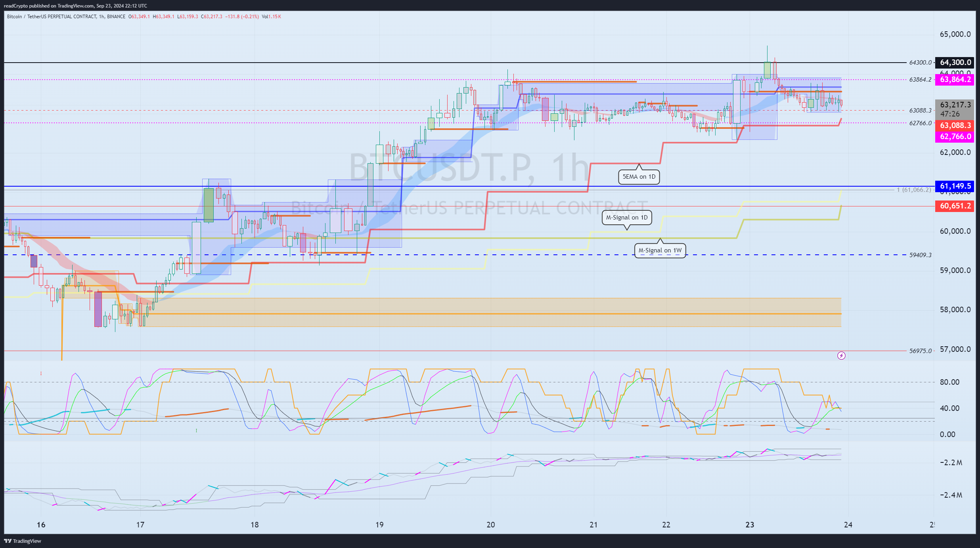Click the lightning bolt event icon

pos(841,355)
